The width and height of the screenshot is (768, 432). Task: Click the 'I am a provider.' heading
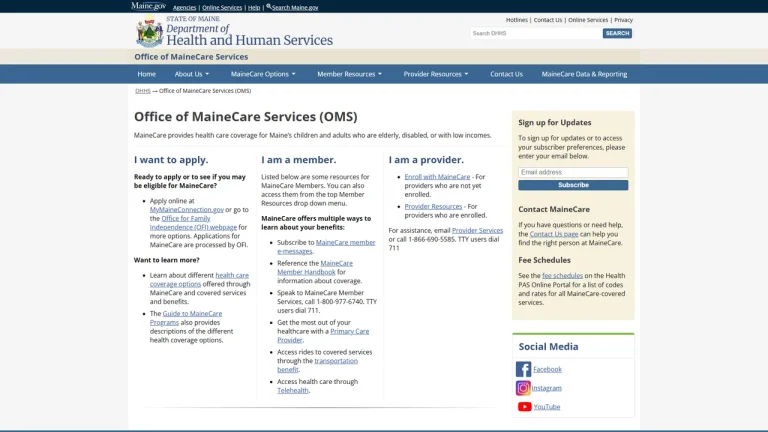[x=426, y=160]
